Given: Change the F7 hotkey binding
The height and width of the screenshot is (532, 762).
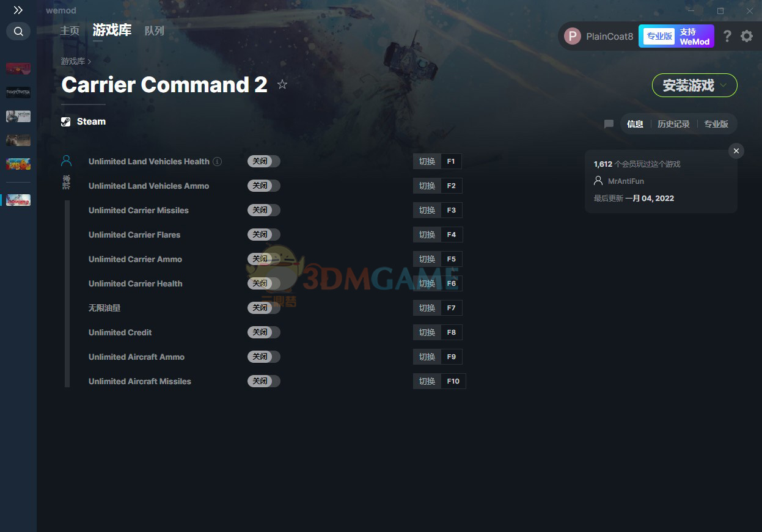Looking at the screenshot, I should tap(451, 308).
